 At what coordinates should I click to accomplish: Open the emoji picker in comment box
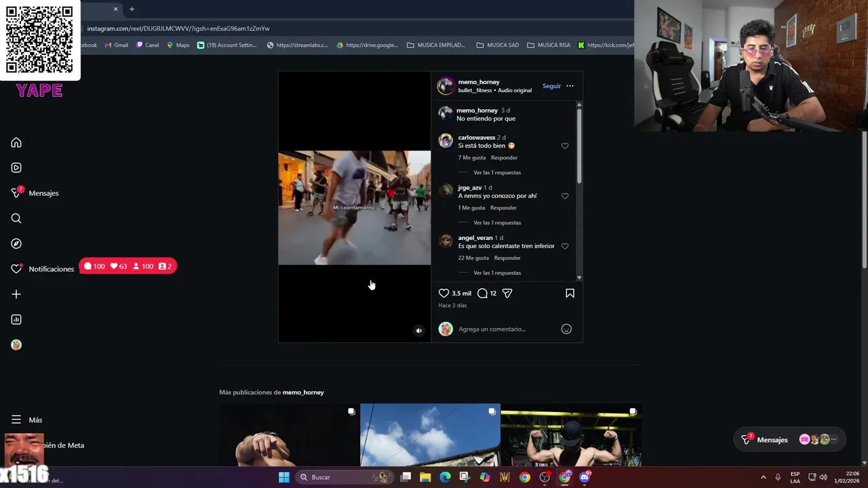[x=566, y=329]
